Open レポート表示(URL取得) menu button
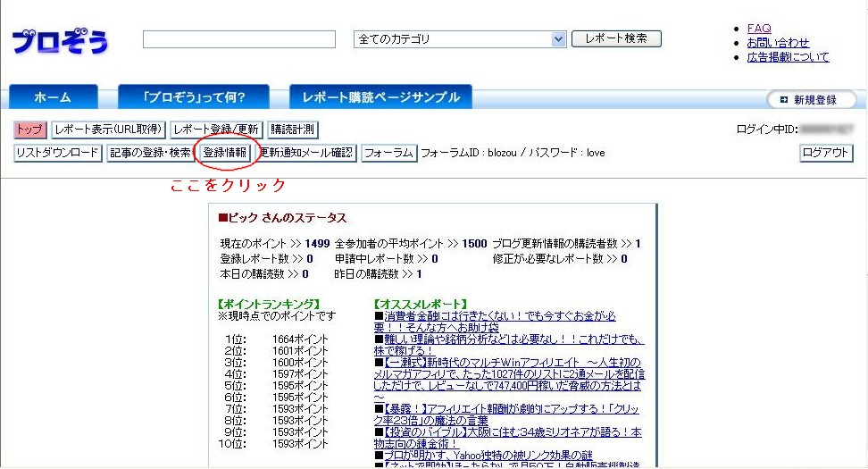Screen dimensions: 868x469 click(109, 130)
